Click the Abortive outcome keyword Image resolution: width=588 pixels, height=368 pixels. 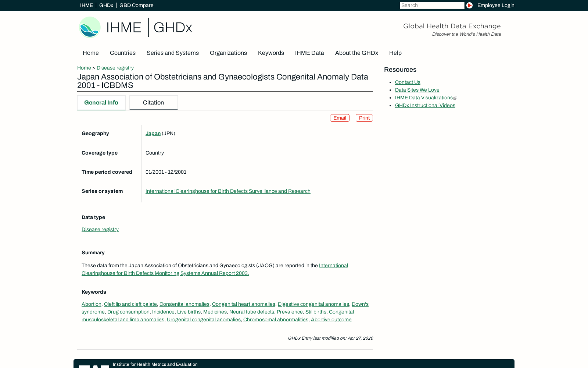click(331, 319)
